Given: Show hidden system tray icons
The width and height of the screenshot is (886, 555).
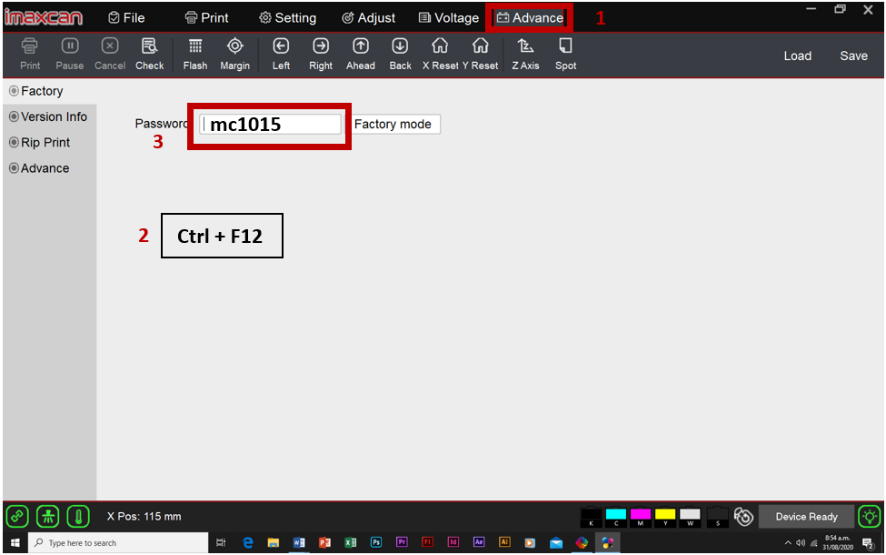Looking at the screenshot, I should pos(788,543).
